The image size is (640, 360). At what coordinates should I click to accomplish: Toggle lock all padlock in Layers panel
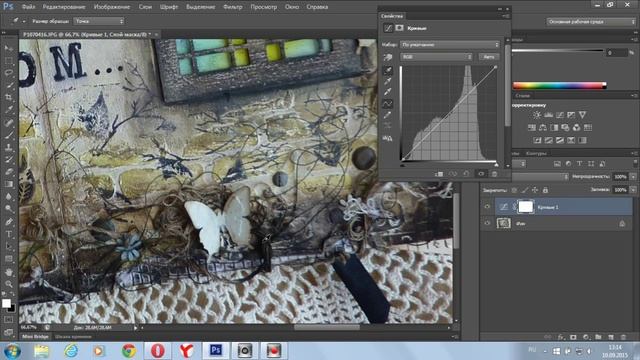[x=545, y=190]
